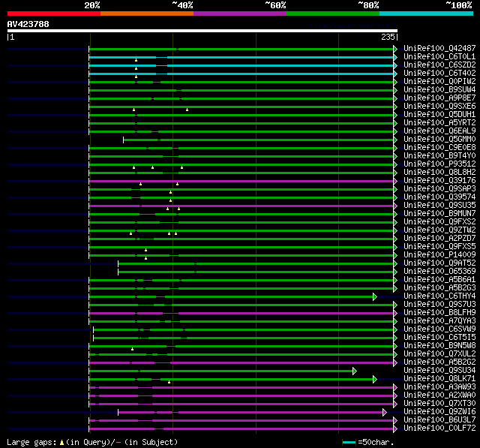Image resolution: width=480 pixels, height=448 pixels.
Task: Select UniRef100_Q9ZWI6 label
Action: (x=439, y=412)
